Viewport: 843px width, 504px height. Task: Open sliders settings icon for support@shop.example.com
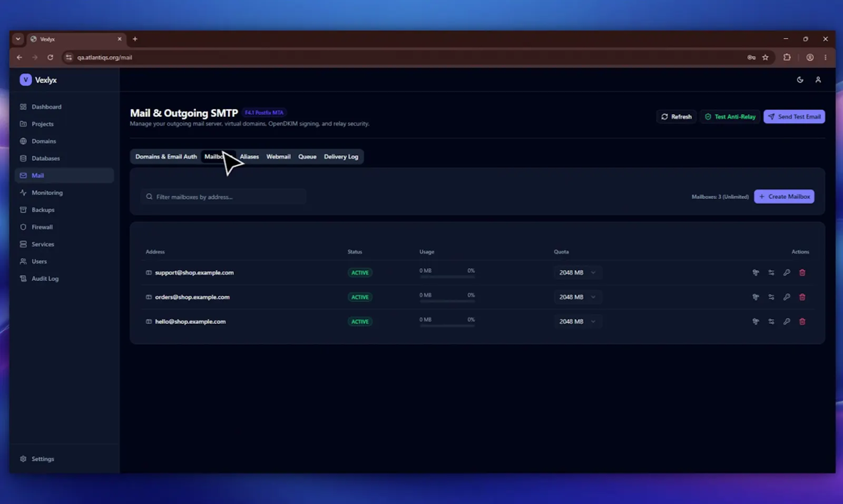pos(771,273)
